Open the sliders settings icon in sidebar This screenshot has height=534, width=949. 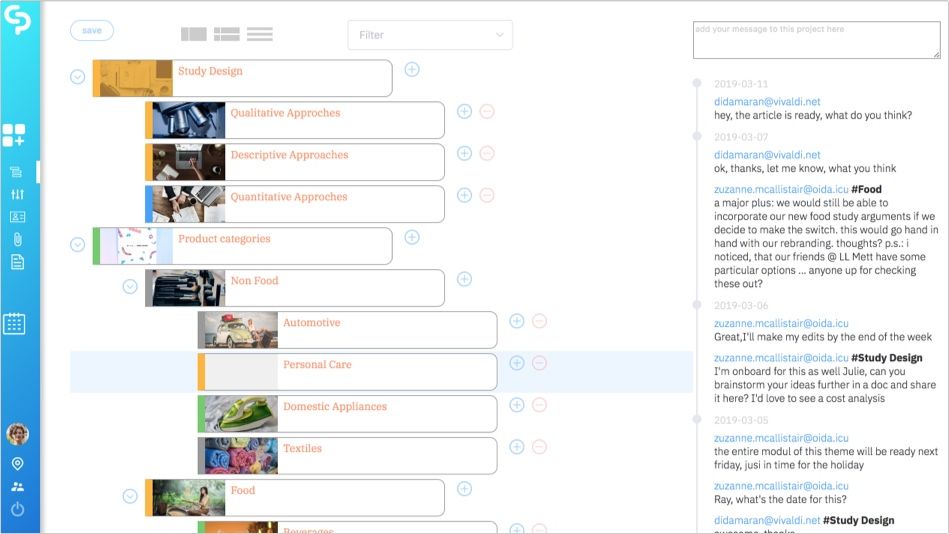click(x=17, y=194)
